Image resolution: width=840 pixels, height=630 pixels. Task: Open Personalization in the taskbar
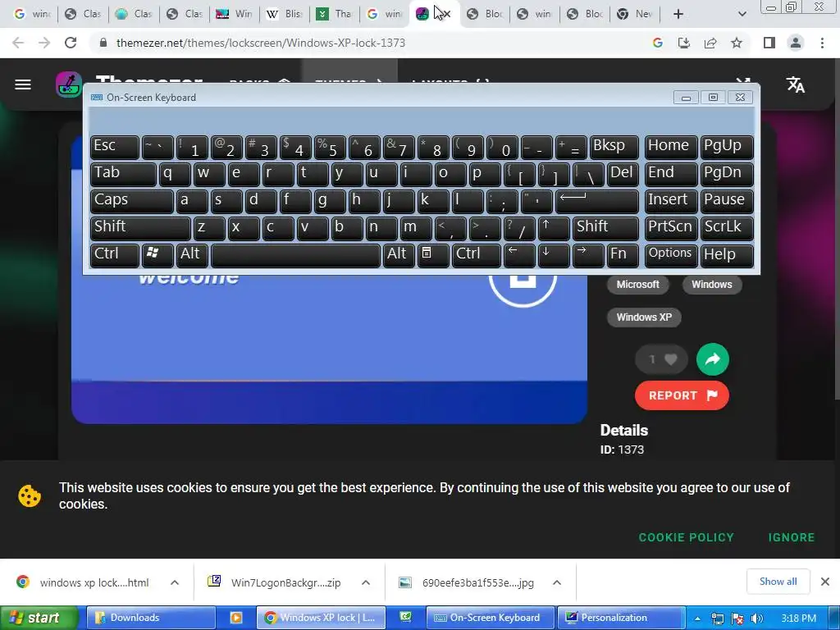coord(622,618)
